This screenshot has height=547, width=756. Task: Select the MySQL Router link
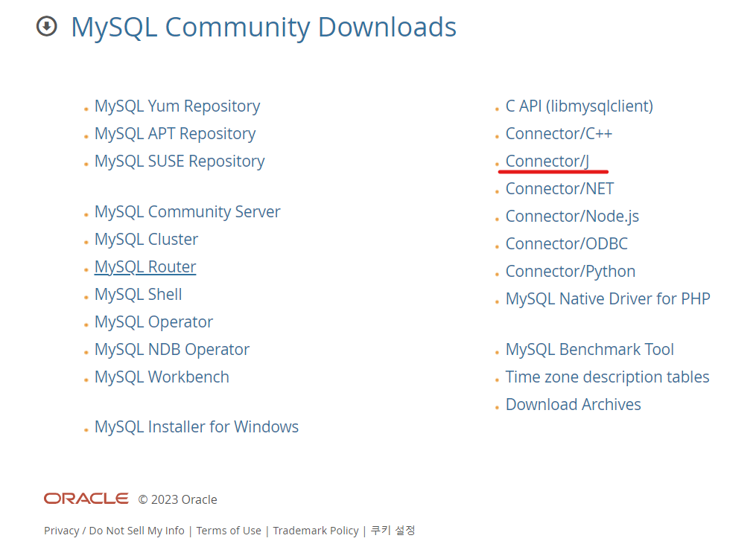pyautogui.click(x=145, y=266)
